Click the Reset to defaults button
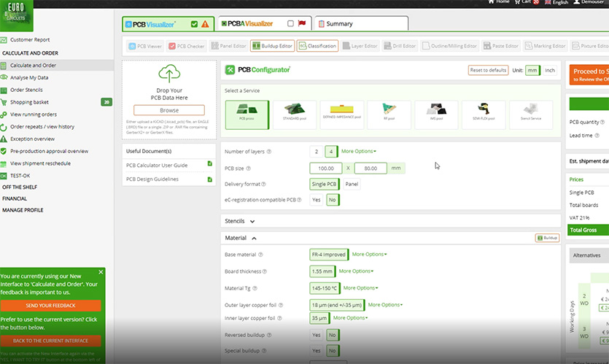The height and width of the screenshot is (364, 609). pos(488,70)
